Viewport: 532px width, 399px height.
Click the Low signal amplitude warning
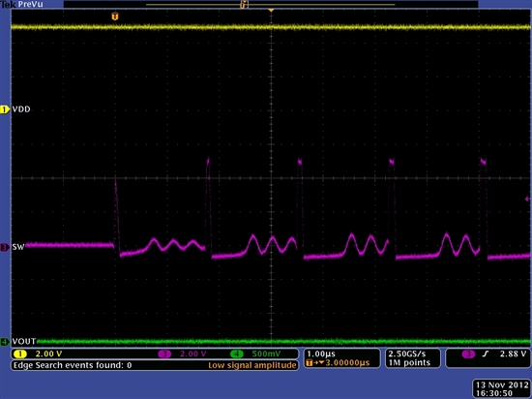pyautogui.click(x=252, y=365)
